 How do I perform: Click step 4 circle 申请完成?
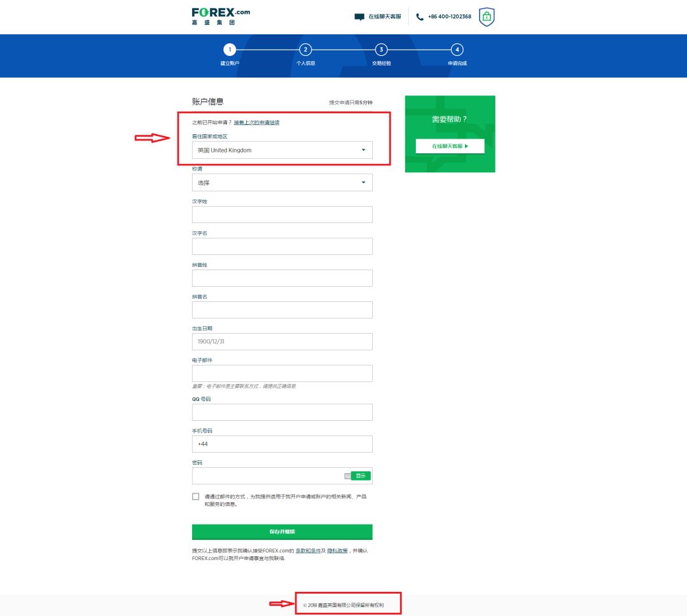click(x=457, y=50)
